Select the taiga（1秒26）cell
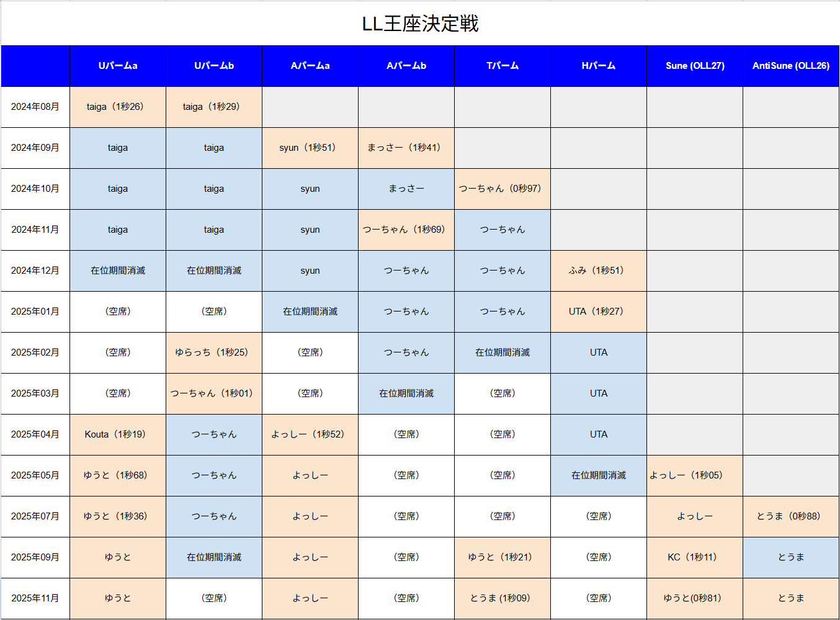The height and width of the screenshot is (620, 840). click(118, 107)
